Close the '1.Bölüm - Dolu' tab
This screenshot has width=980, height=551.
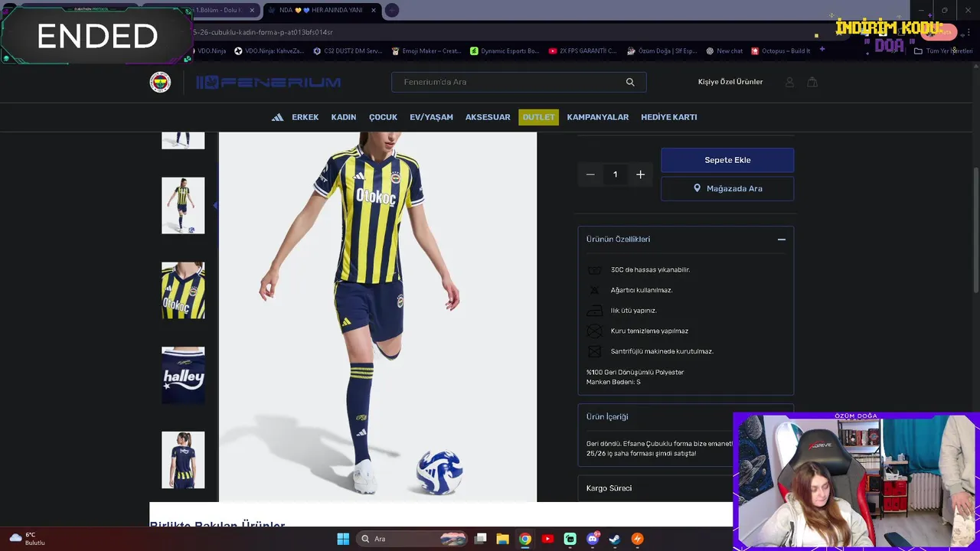[252, 10]
